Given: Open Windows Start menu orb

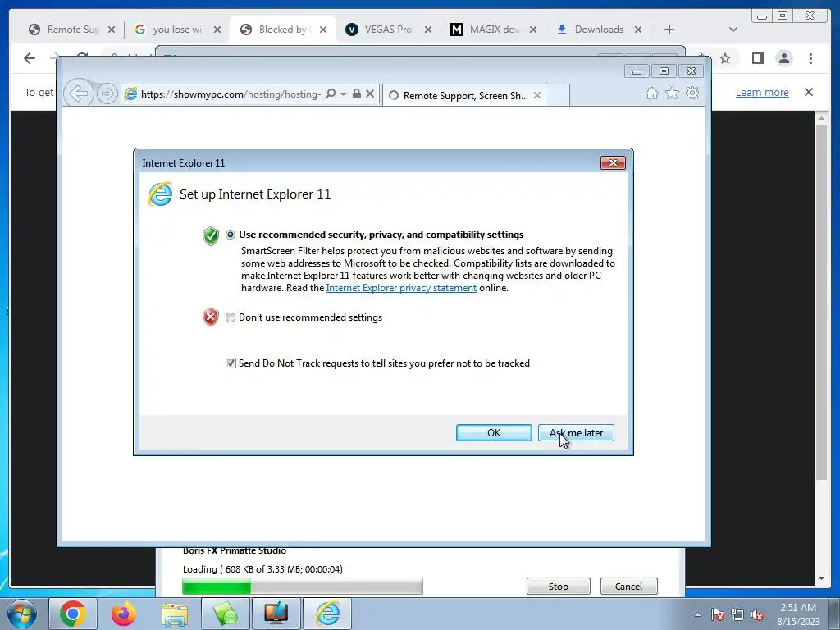Looking at the screenshot, I should coord(22,614).
